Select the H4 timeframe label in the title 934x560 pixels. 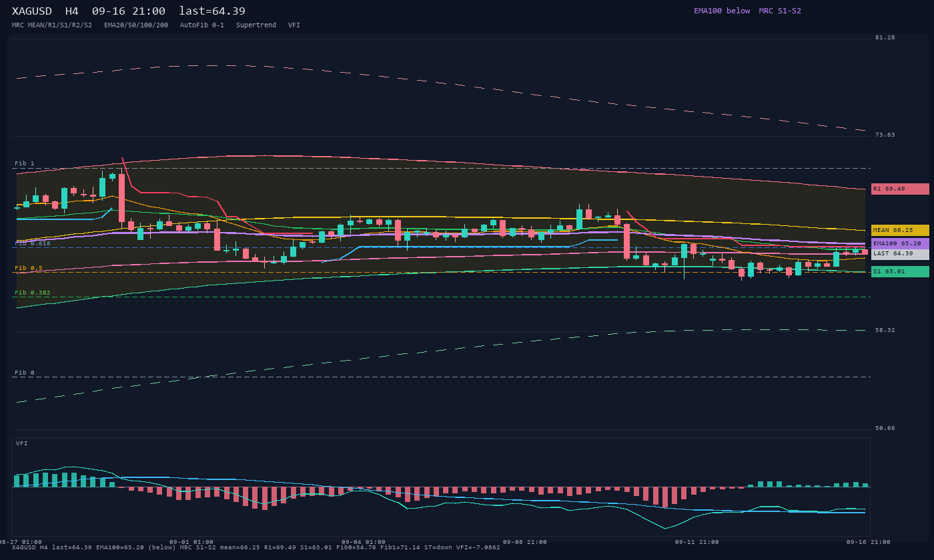pyautogui.click(x=71, y=11)
